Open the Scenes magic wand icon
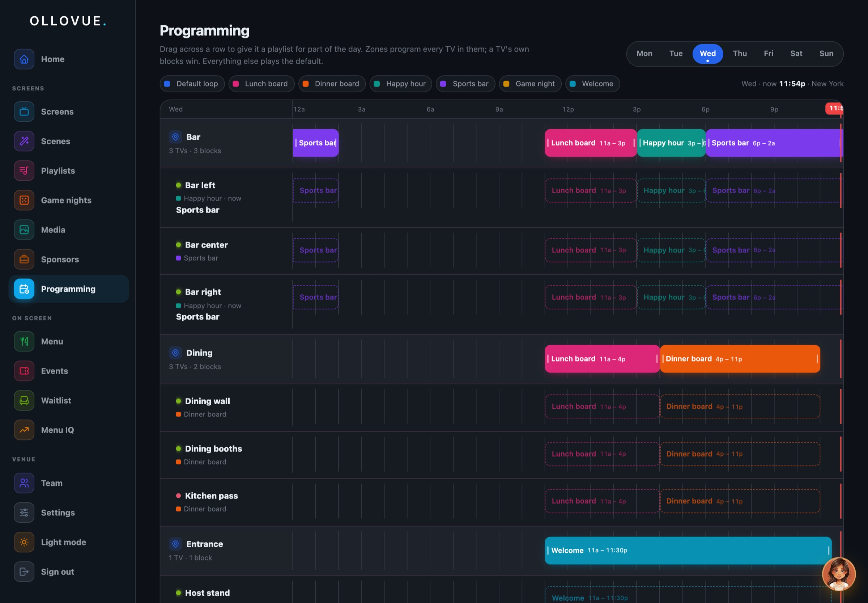The height and width of the screenshot is (603, 868). pyautogui.click(x=24, y=141)
